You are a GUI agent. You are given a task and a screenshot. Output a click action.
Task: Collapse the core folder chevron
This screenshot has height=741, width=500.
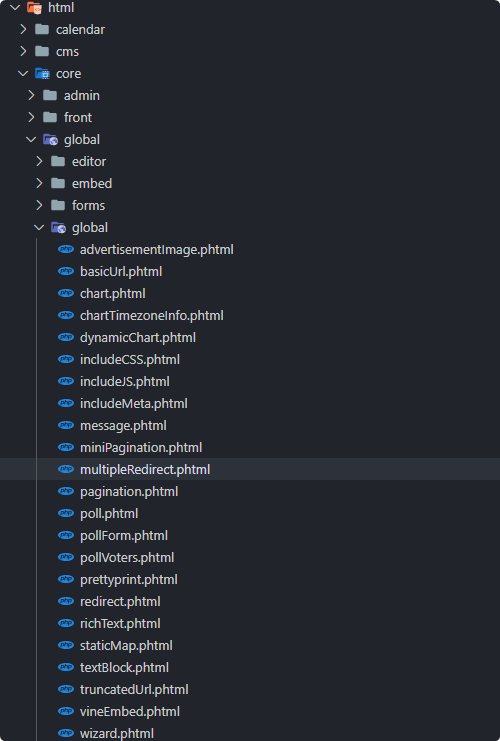[23, 73]
